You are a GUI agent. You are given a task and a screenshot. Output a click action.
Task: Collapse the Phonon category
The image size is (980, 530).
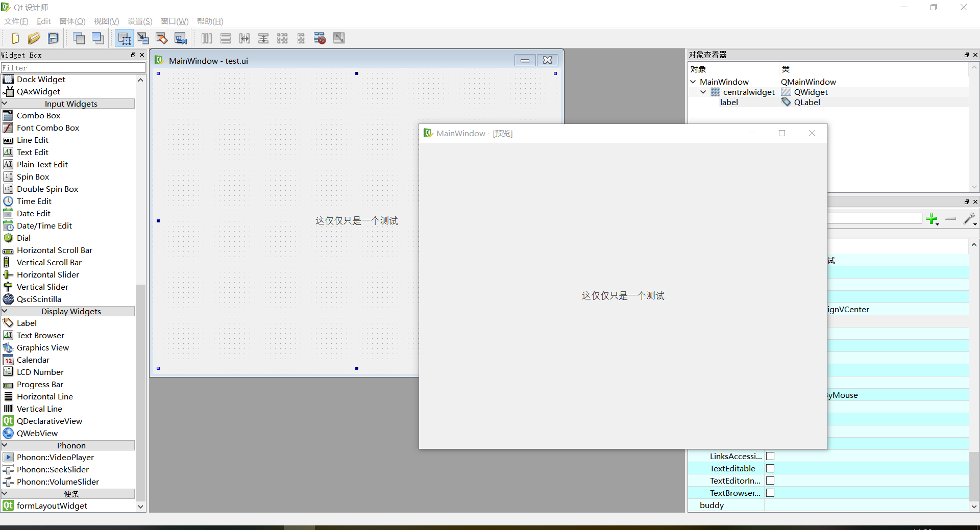(5, 445)
